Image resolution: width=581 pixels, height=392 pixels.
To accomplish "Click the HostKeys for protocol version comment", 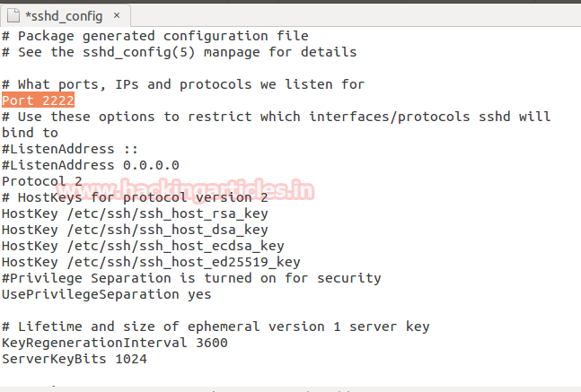I will click(135, 197).
